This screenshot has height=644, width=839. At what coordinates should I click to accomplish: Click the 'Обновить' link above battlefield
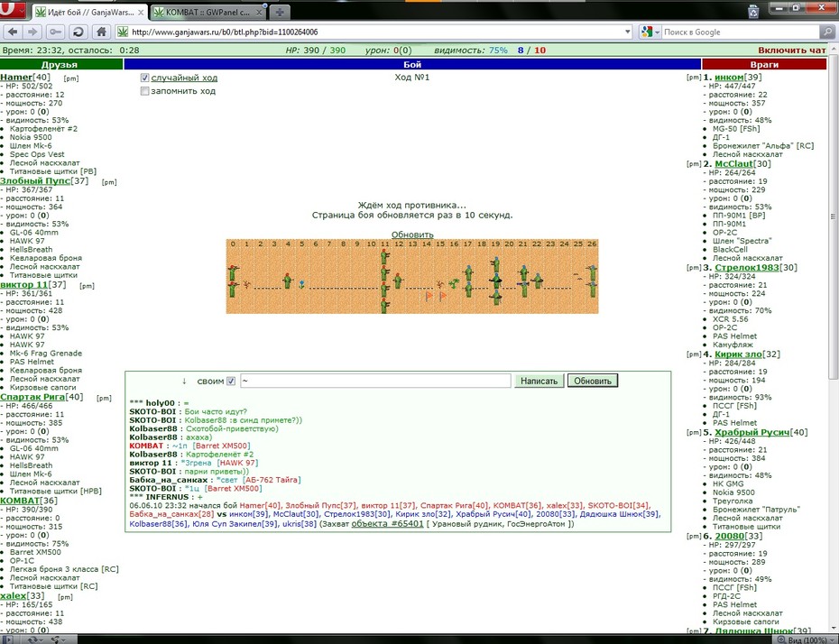coord(412,235)
